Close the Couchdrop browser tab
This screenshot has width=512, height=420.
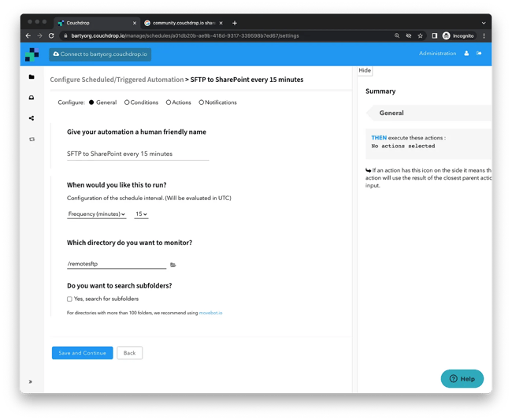[x=135, y=23]
